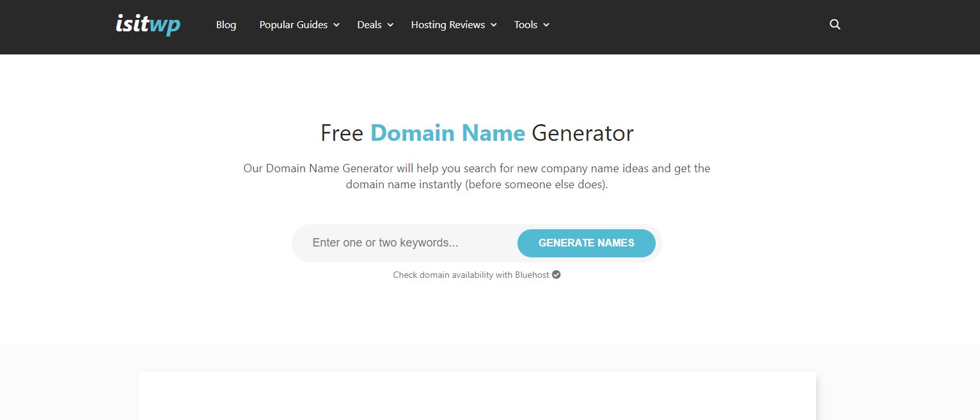The image size is (980, 420).
Task: Open the Tools dropdown
Action: [x=526, y=25]
